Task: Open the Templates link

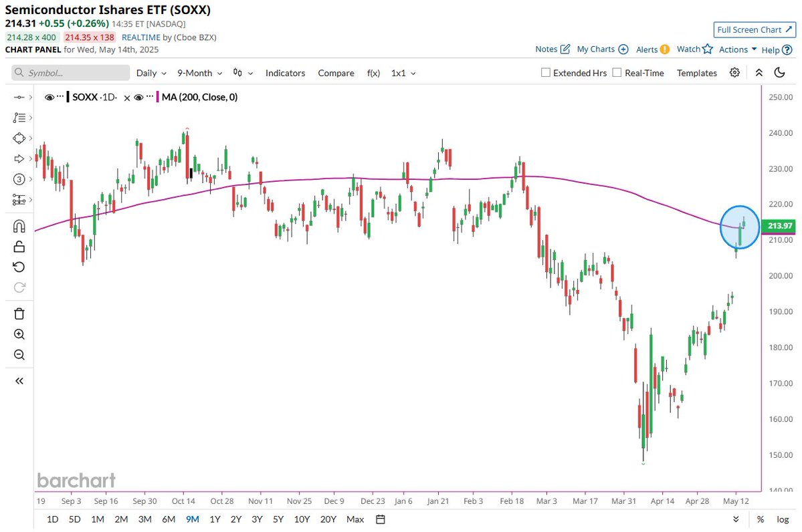Action: coord(696,73)
